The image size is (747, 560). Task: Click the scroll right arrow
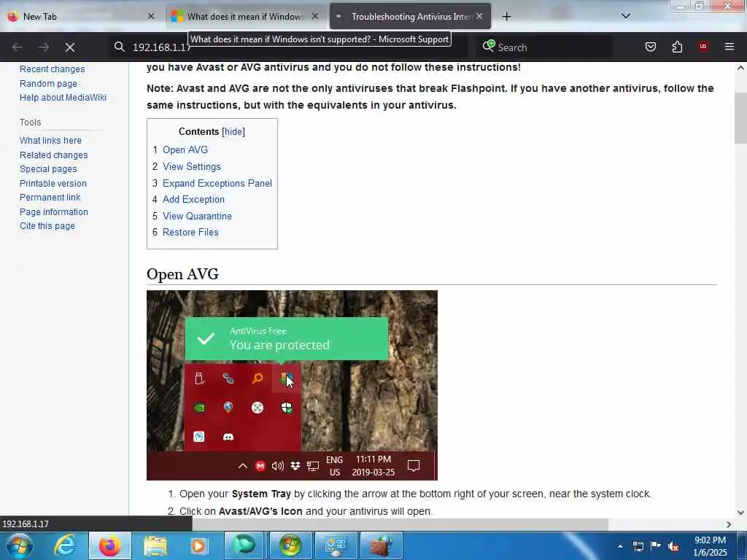click(x=729, y=524)
